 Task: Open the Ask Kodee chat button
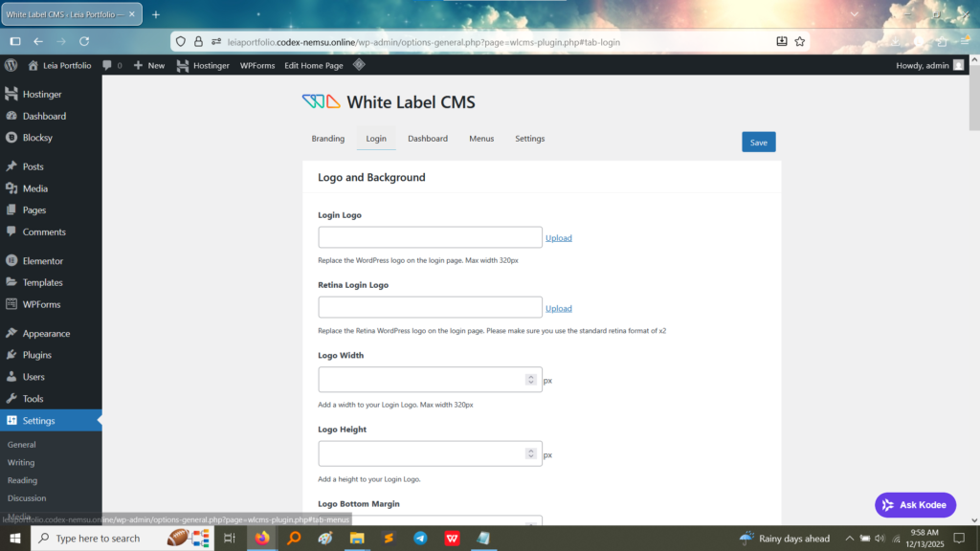pyautogui.click(x=915, y=505)
